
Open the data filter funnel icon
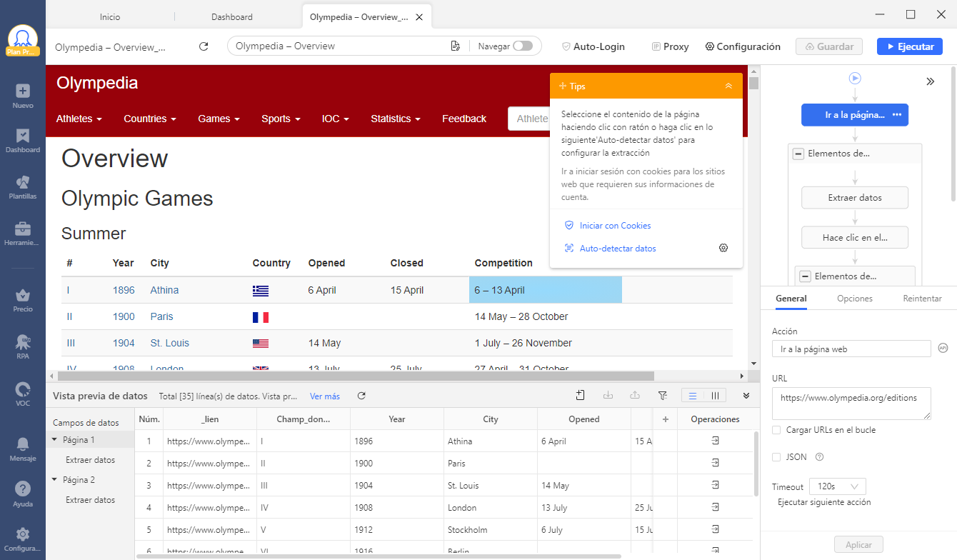662,395
